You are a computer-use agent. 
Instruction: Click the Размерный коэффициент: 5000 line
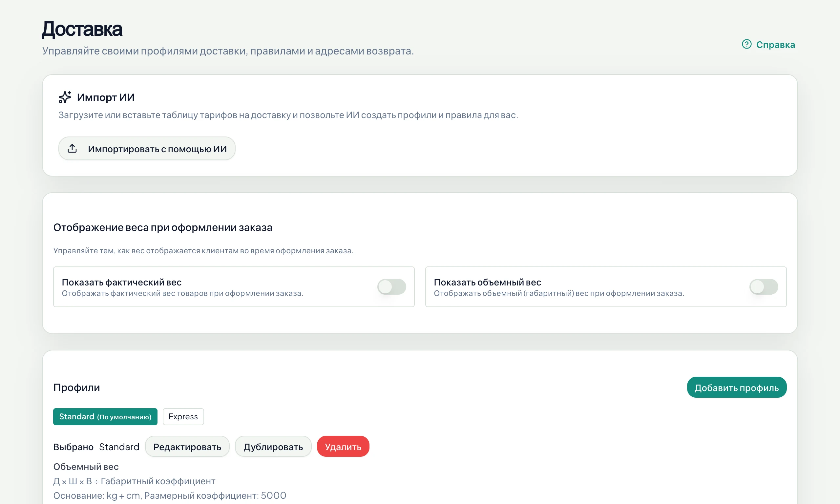170,495
